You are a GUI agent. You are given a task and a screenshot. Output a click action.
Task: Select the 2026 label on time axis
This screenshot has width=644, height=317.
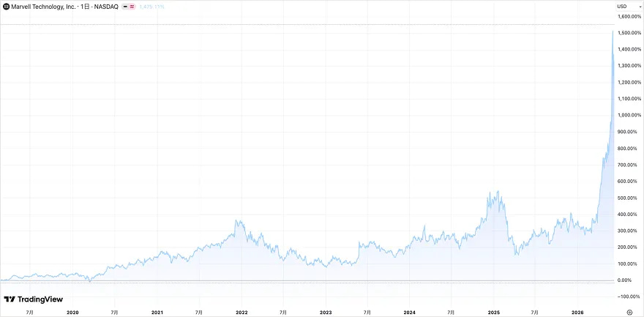point(577,312)
